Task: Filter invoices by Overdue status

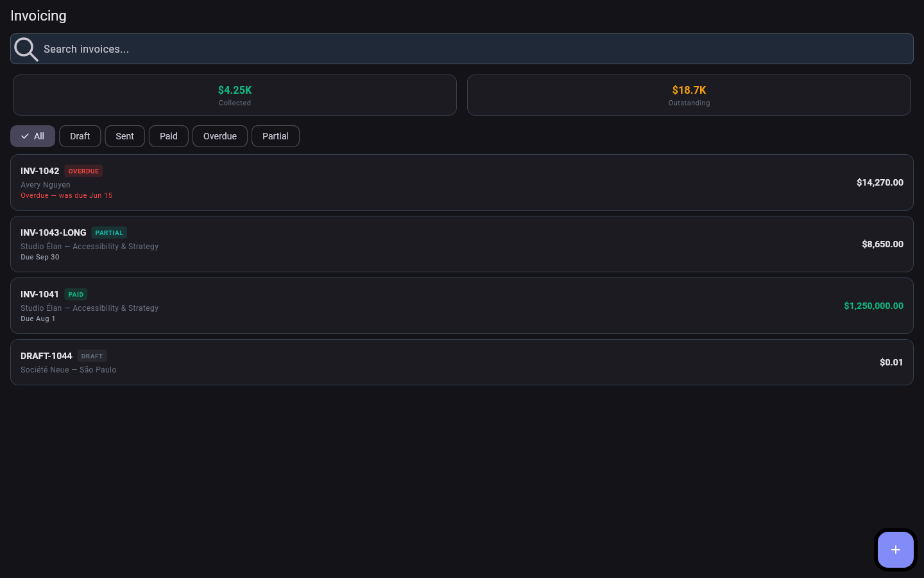Action: pyautogui.click(x=220, y=136)
